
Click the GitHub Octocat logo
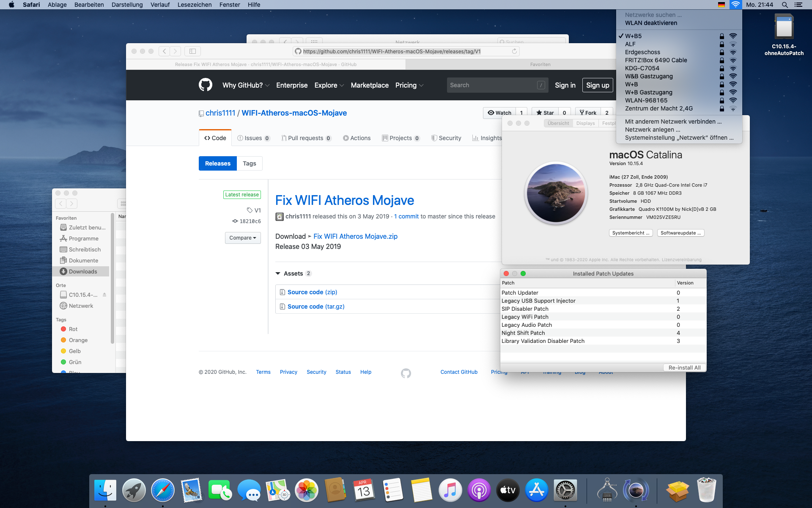pyautogui.click(x=206, y=85)
